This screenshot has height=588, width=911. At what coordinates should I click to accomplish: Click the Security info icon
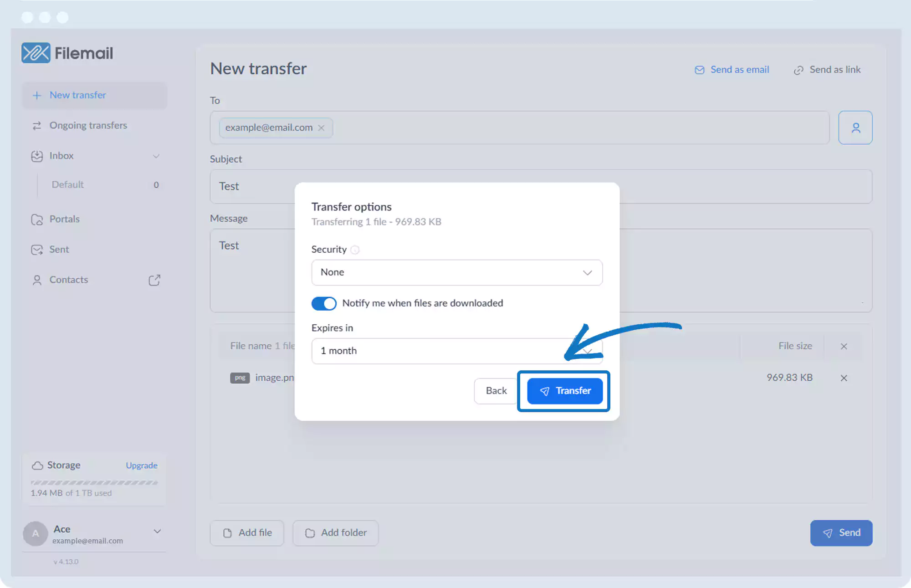(x=355, y=250)
